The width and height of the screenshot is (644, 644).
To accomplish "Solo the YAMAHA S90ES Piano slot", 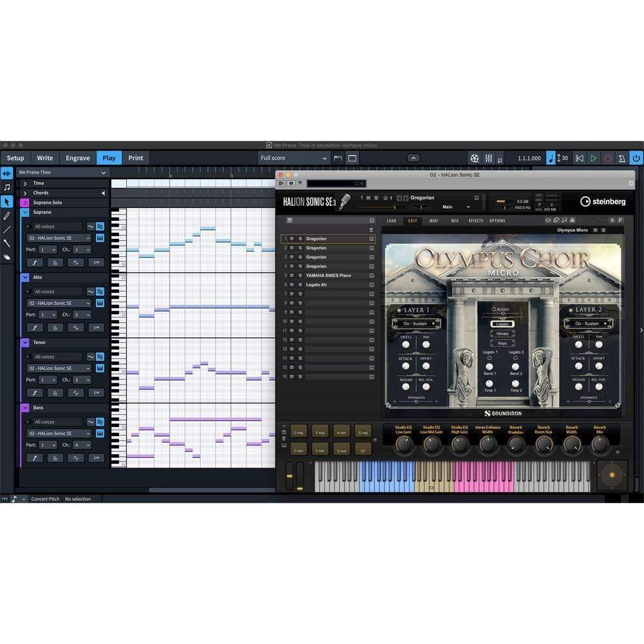I will (x=299, y=276).
